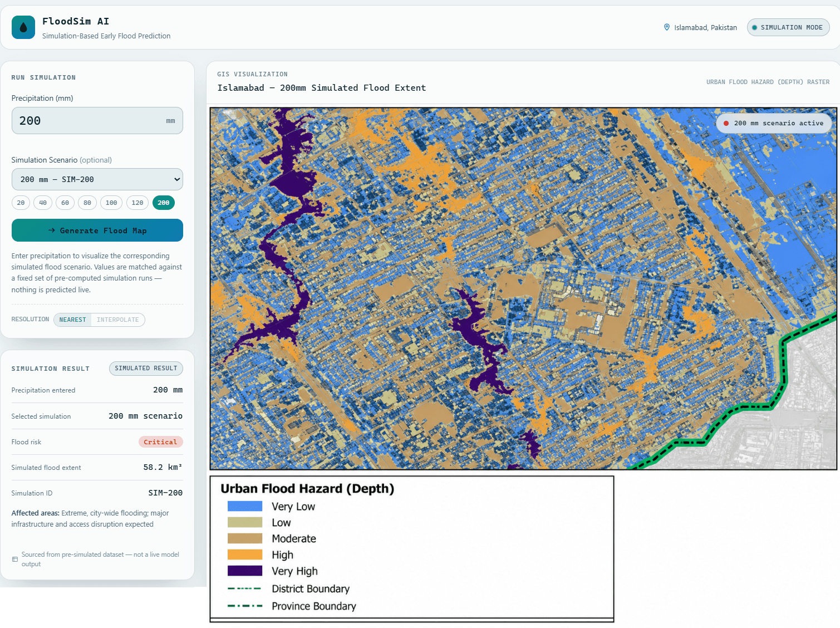Image resolution: width=840 pixels, height=628 pixels.
Task: Click the FloodSim AI title text
Action: coord(76,21)
